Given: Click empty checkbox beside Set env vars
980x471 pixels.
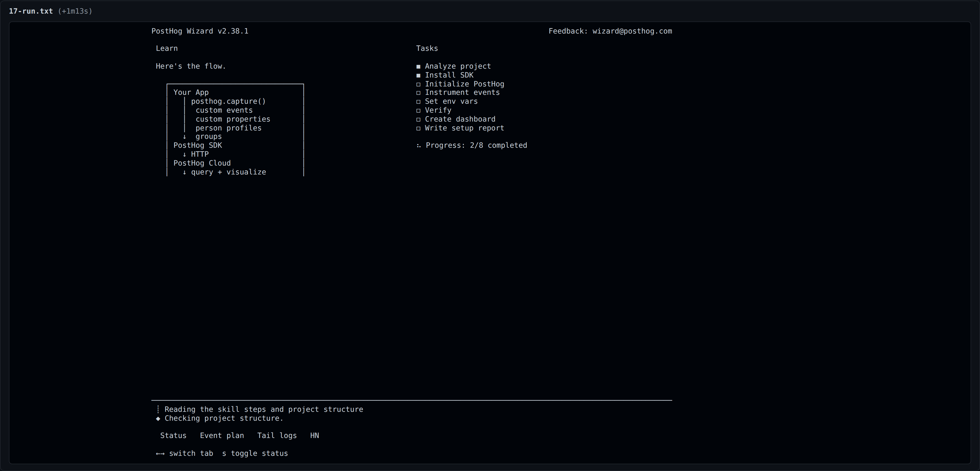Looking at the screenshot, I should point(419,102).
